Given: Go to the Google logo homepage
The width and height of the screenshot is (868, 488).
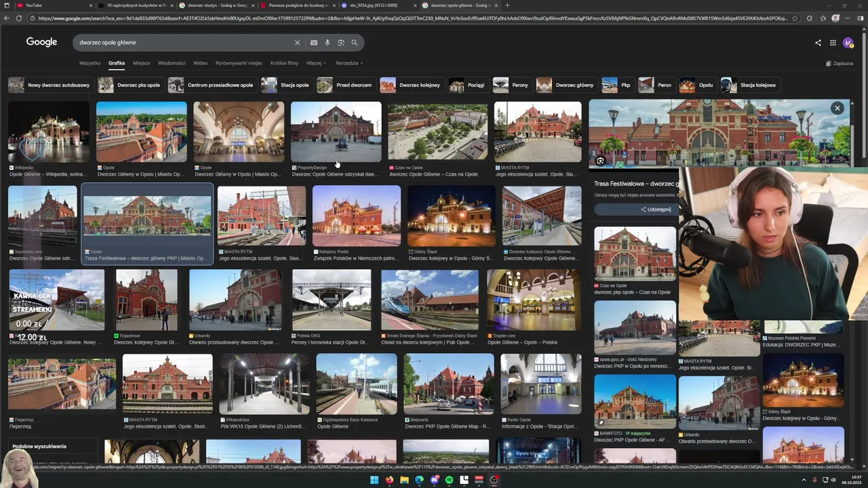Looking at the screenshot, I should pyautogui.click(x=41, y=42).
